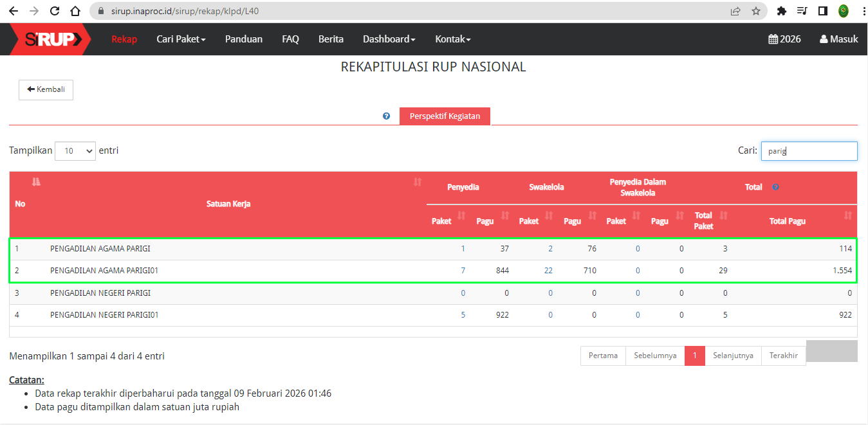The height and width of the screenshot is (425, 868).
Task: Click the browser home icon
Action: tap(75, 11)
